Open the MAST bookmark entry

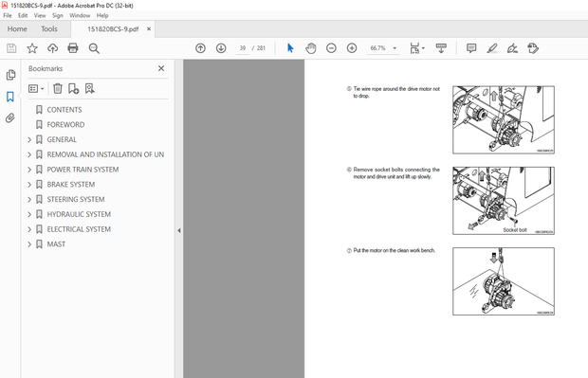click(x=56, y=244)
